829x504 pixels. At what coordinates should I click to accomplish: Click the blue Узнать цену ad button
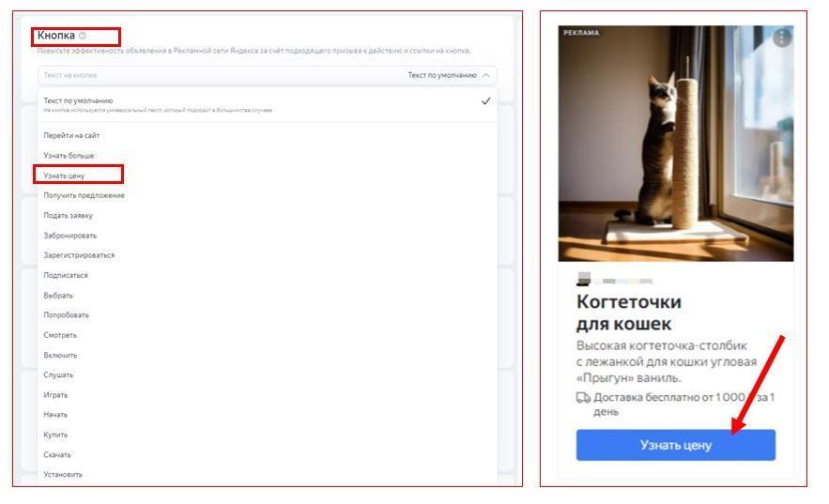[675, 445]
